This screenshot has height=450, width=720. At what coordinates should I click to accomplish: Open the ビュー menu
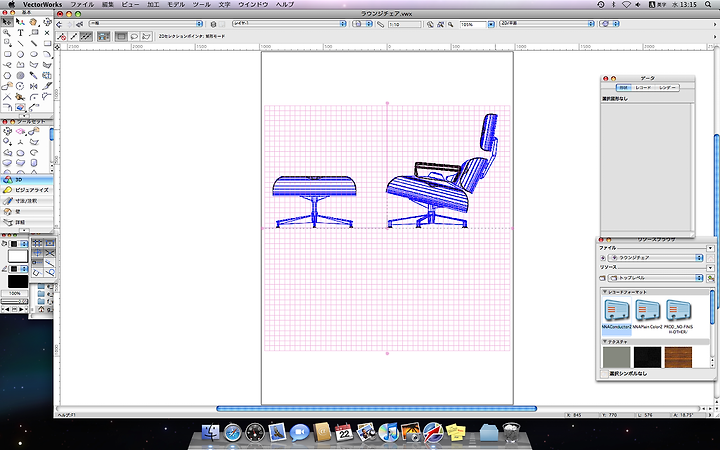pos(130,5)
